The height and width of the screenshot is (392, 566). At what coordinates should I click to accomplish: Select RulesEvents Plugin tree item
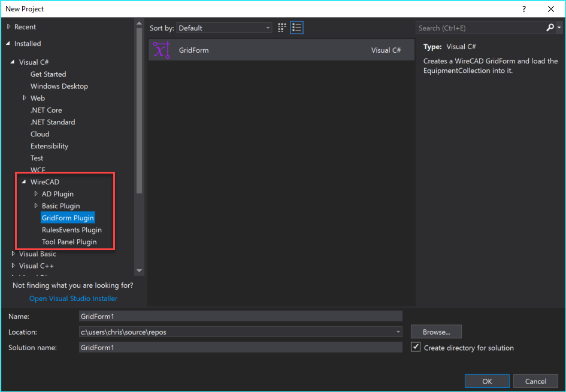tap(72, 230)
